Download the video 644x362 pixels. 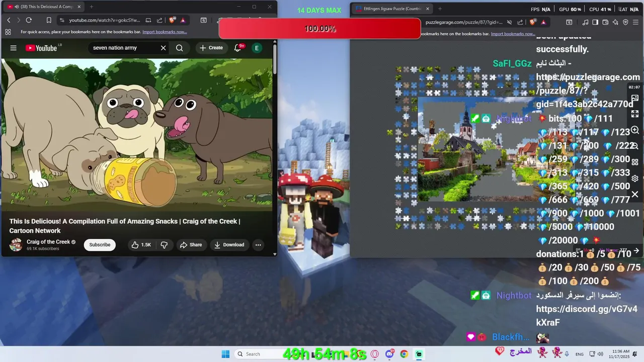[x=229, y=245]
